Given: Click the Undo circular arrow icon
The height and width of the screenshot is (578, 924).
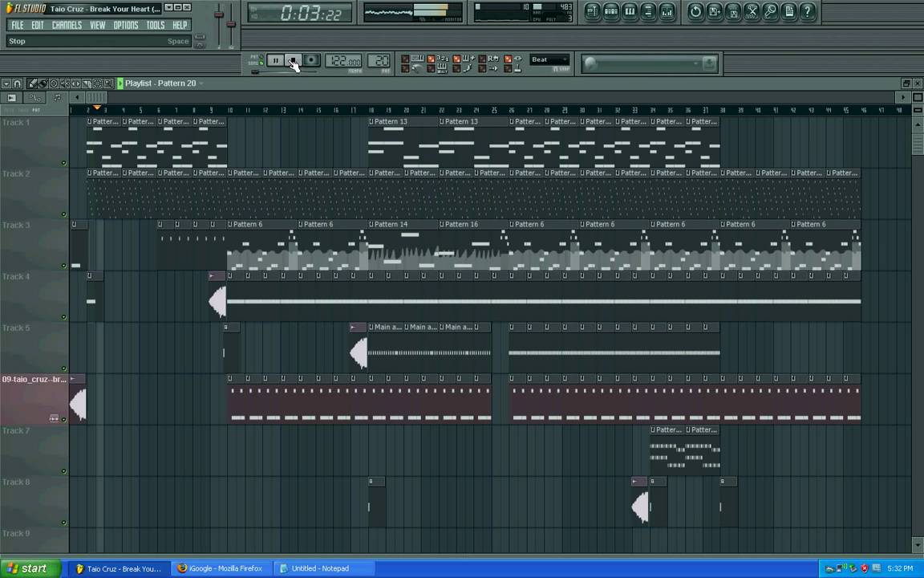Looking at the screenshot, I should click(695, 11).
